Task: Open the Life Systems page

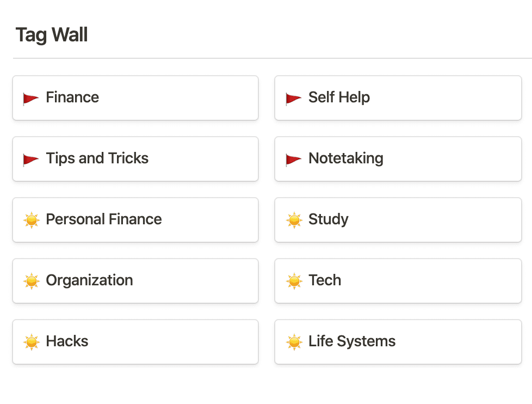Action: (x=352, y=341)
